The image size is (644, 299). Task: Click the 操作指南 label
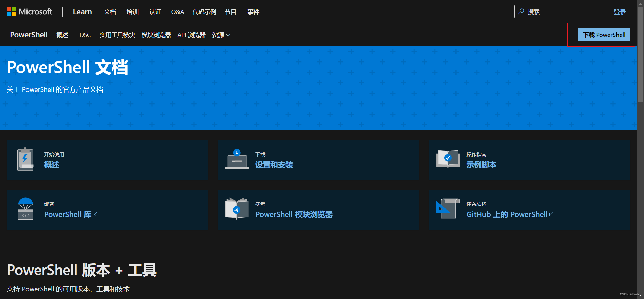pos(476,154)
